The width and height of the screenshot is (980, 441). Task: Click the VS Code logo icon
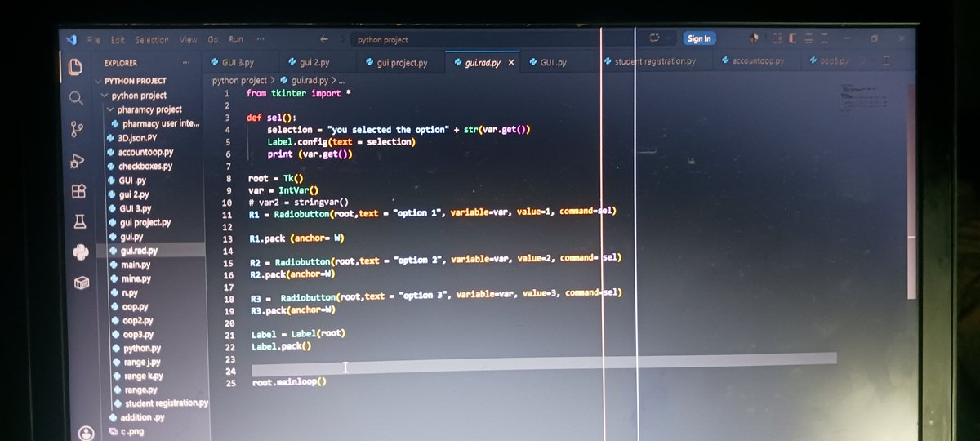click(71, 39)
